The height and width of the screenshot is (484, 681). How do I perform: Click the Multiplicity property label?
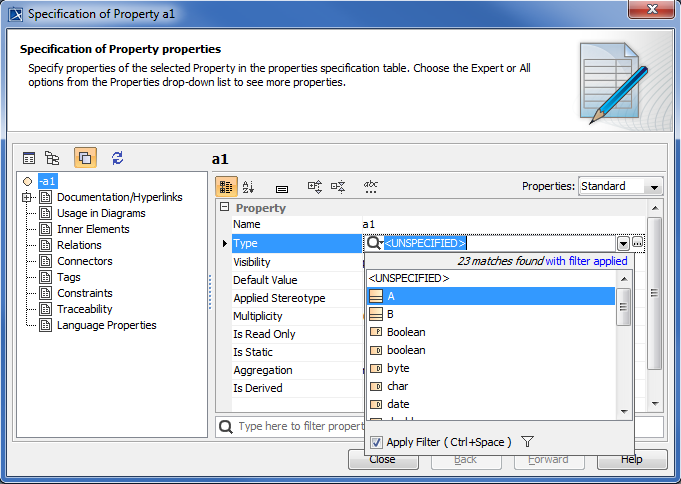coord(258,316)
